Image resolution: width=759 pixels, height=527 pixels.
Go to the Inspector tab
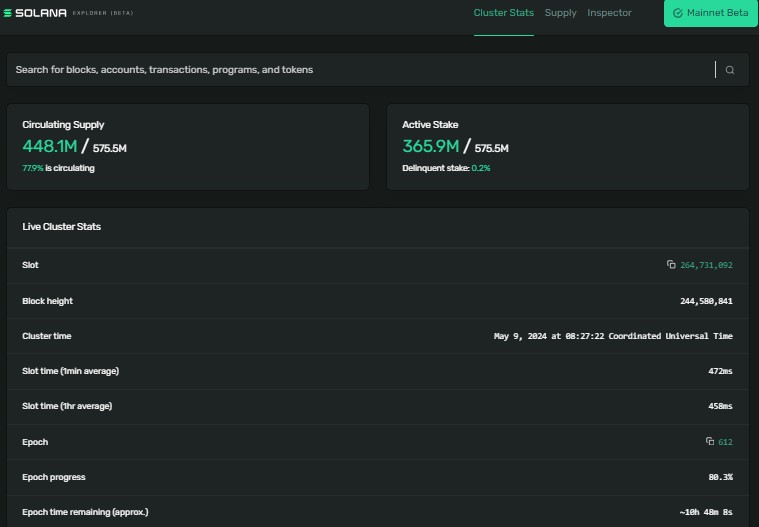(x=609, y=13)
